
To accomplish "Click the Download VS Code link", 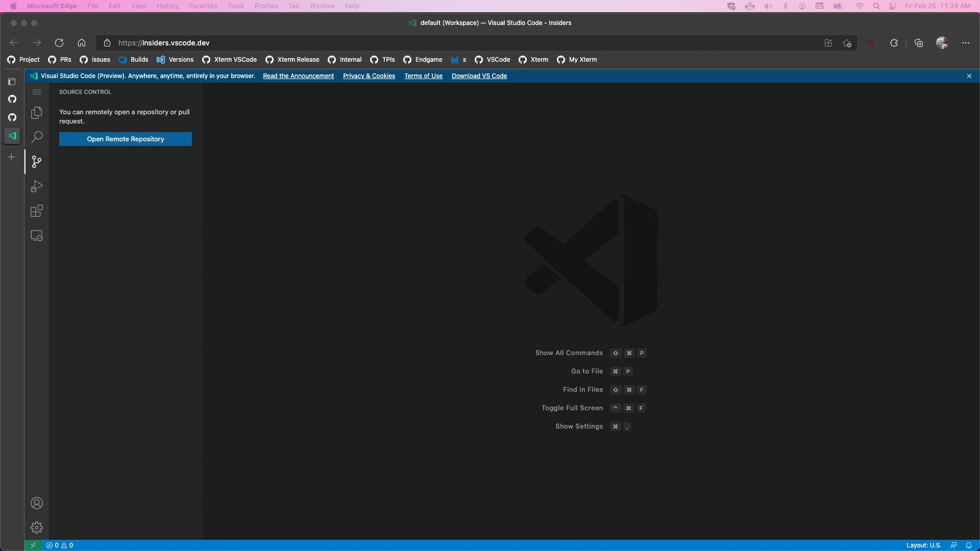I will (479, 76).
